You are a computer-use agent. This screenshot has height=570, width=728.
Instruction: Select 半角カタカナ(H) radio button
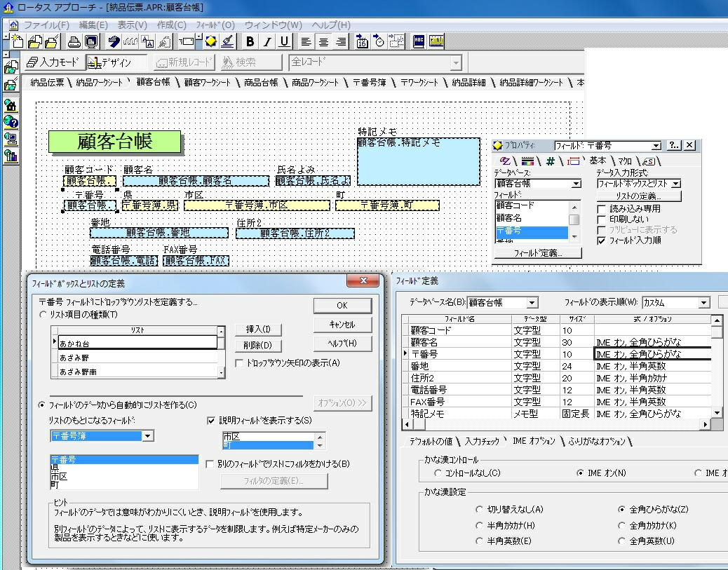pos(479,525)
